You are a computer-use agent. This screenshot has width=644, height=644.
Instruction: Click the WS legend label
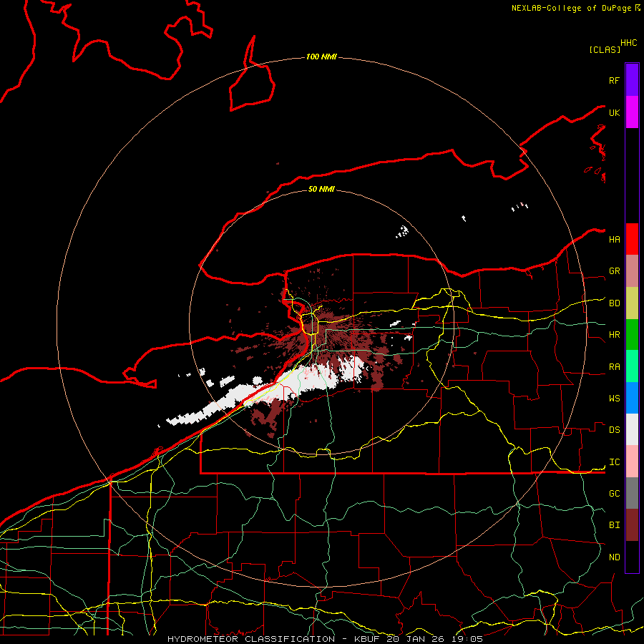coord(614,399)
